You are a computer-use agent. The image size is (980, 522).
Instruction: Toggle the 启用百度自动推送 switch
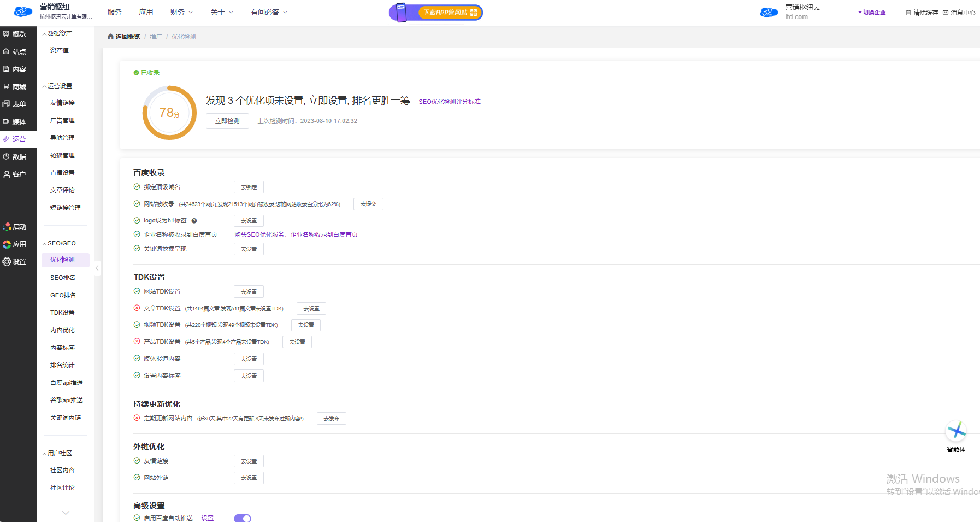coord(242,518)
